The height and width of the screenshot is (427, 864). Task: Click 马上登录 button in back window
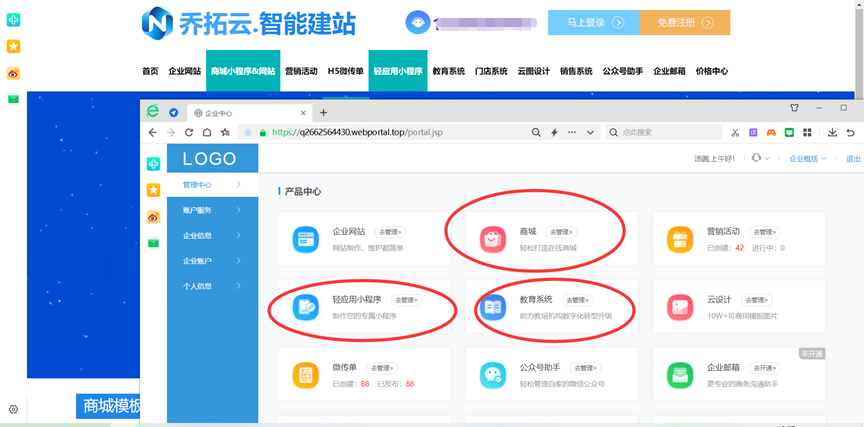[593, 23]
